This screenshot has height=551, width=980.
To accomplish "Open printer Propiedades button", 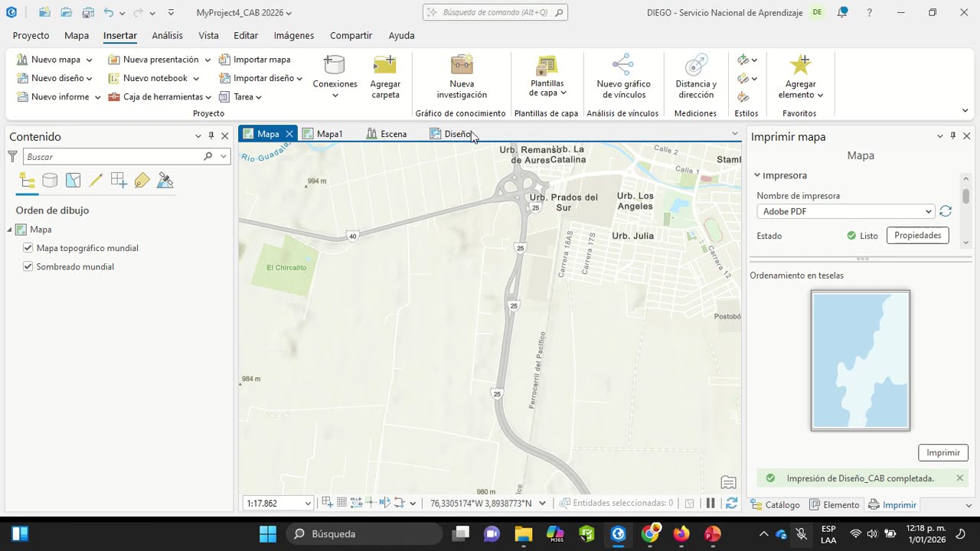I will [x=918, y=235].
